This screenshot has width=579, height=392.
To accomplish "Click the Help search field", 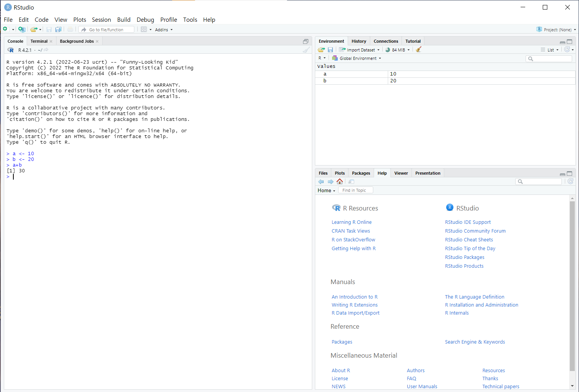I will point(539,182).
